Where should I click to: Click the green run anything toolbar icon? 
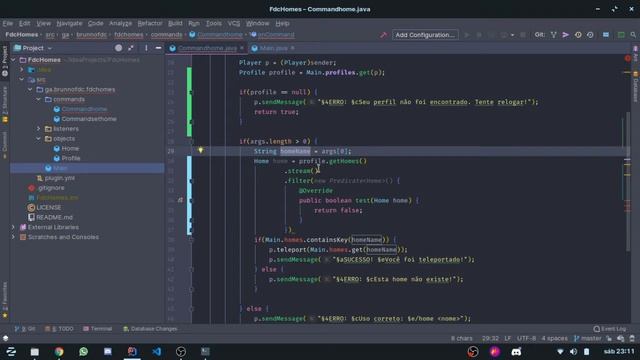(x=621, y=35)
